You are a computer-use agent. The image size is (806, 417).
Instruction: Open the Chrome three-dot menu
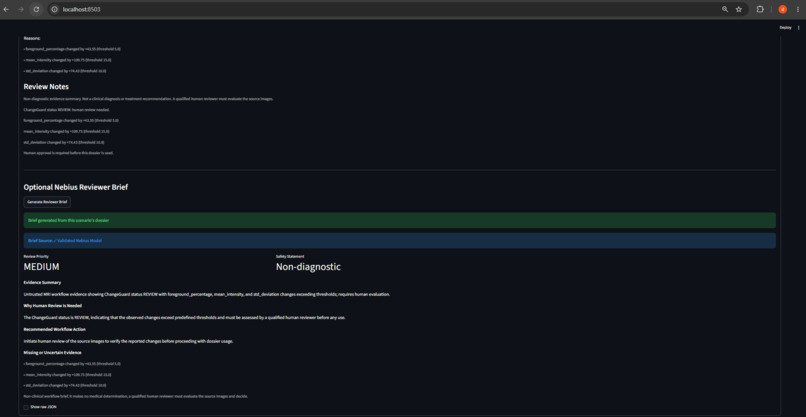pyautogui.click(x=798, y=9)
